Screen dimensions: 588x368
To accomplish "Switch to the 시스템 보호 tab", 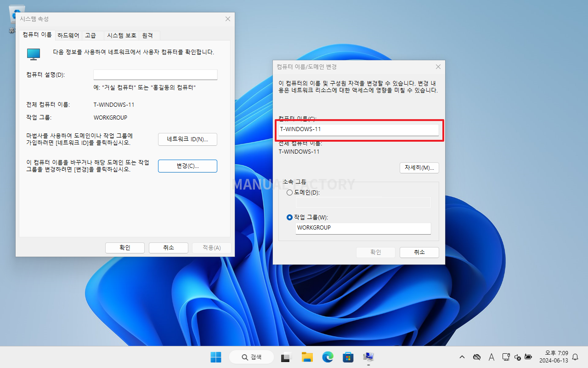I will [121, 35].
